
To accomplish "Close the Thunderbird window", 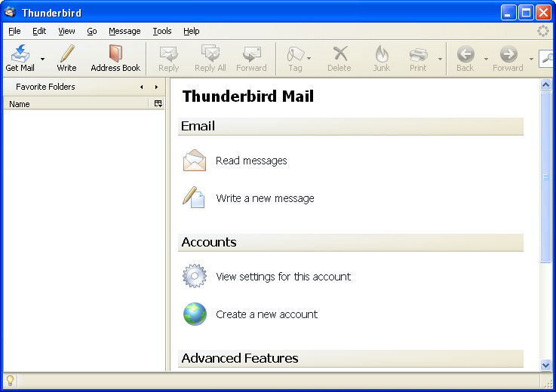I will [x=543, y=13].
